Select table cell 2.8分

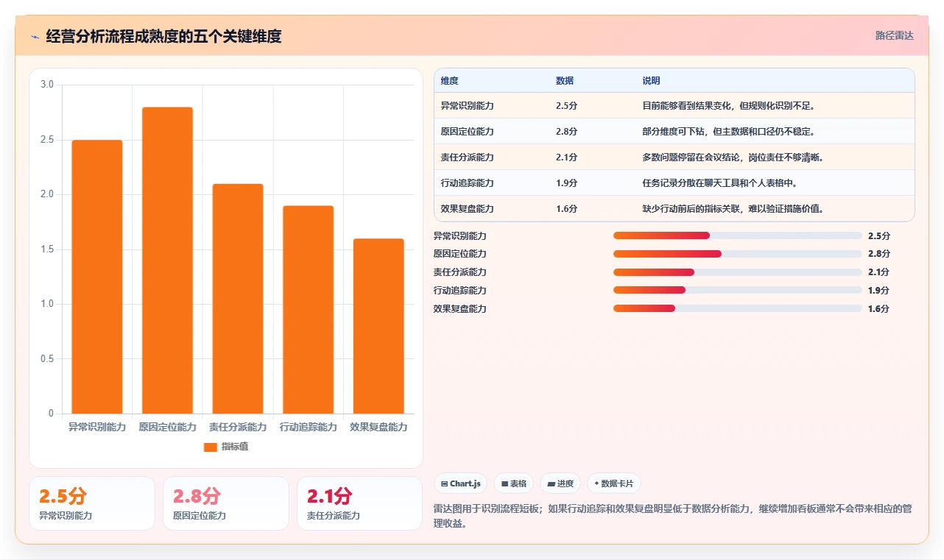[x=566, y=132]
